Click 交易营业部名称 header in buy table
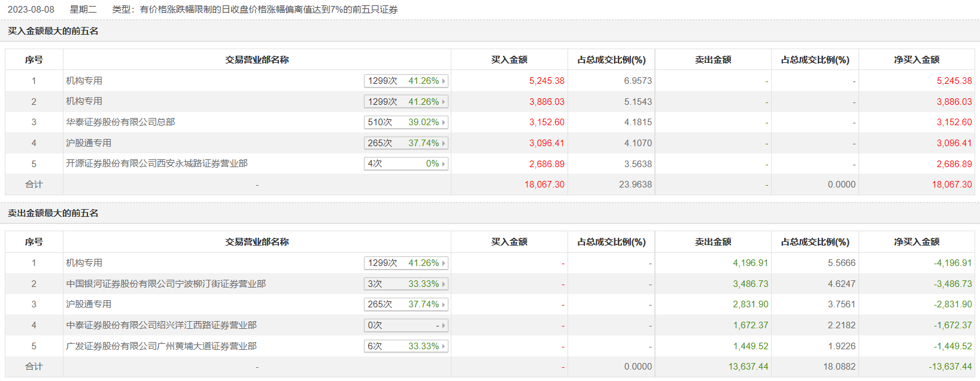This screenshot has width=980, height=381. click(257, 60)
